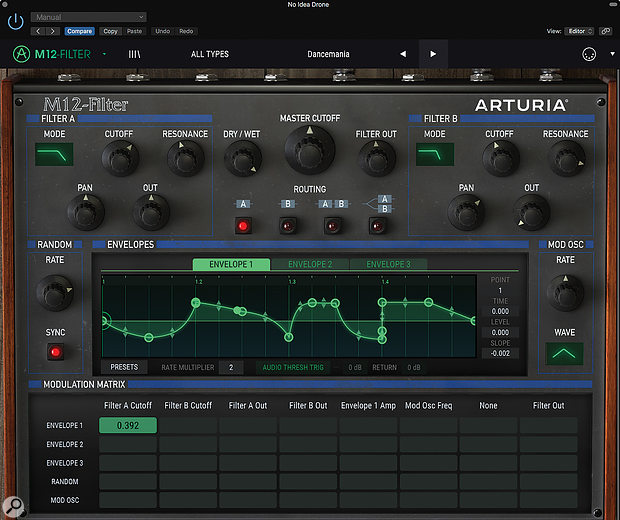Image resolution: width=620 pixels, height=520 pixels.
Task: Click Mod Osc row Filter Out matrix cell
Action: click(x=548, y=500)
